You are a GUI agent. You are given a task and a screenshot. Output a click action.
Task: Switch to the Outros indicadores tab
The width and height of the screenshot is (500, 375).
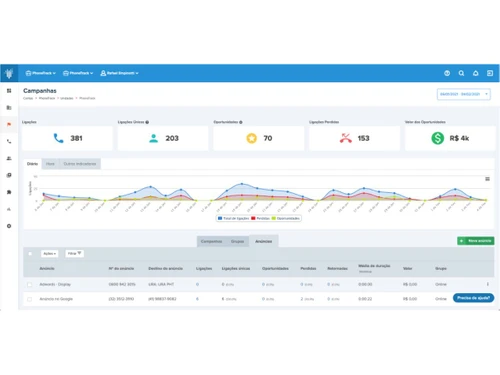80,164
